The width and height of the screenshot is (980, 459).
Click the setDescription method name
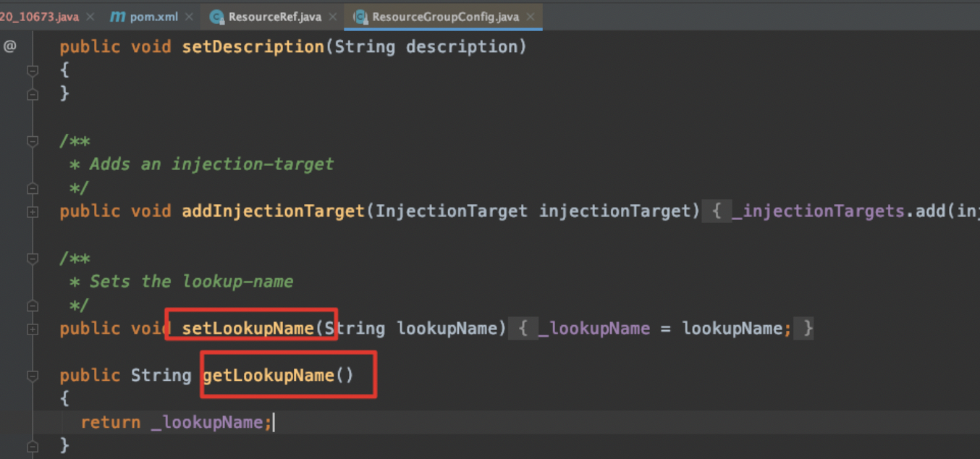253,47
